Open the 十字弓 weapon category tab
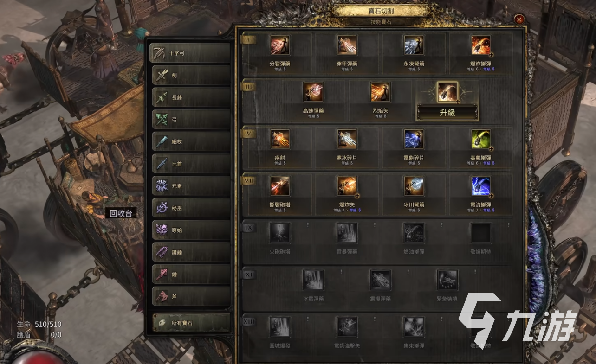This screenshot has height=364, width=596. click(x=191, y=53)
